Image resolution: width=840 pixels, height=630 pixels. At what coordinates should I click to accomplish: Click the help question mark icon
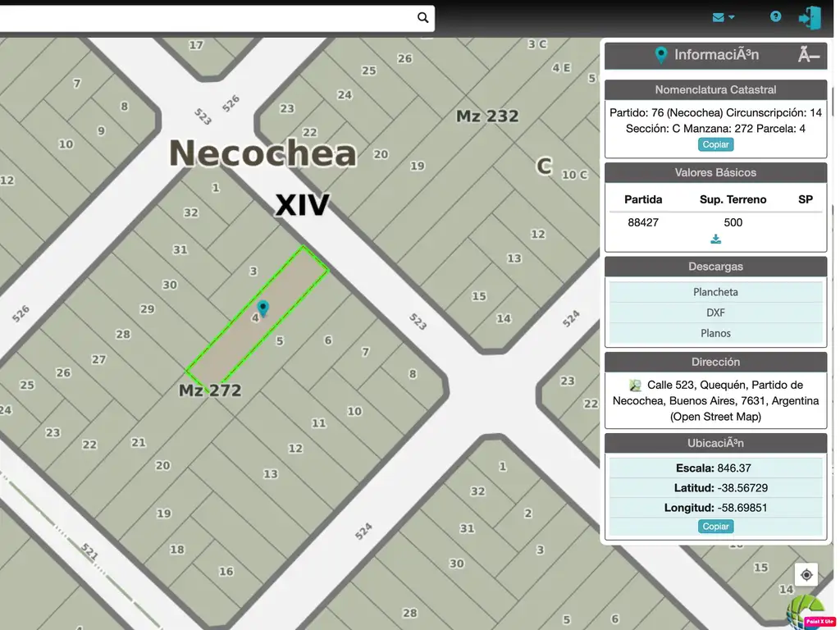pos(775,16)
